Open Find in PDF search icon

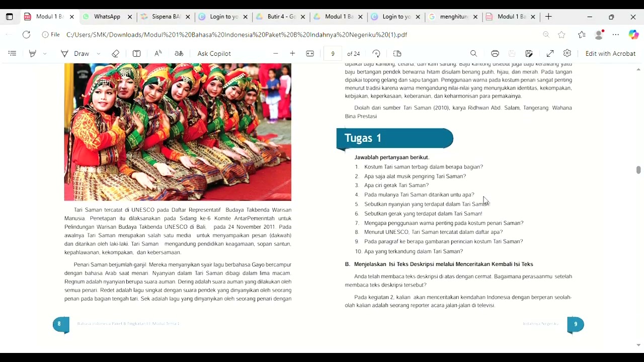[x=473, y=53]
